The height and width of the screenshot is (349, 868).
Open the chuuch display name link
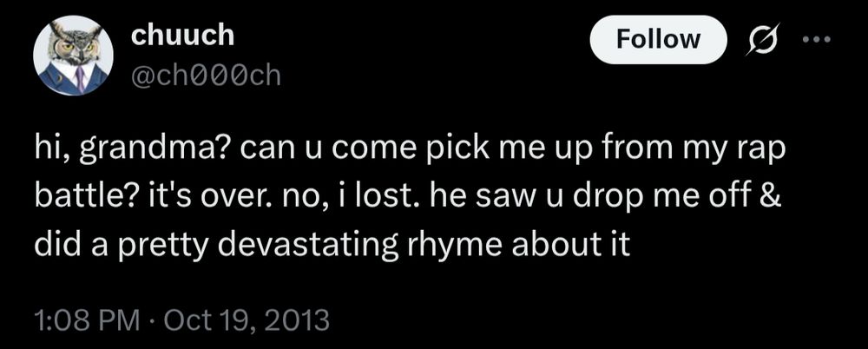tap(182, 35)
